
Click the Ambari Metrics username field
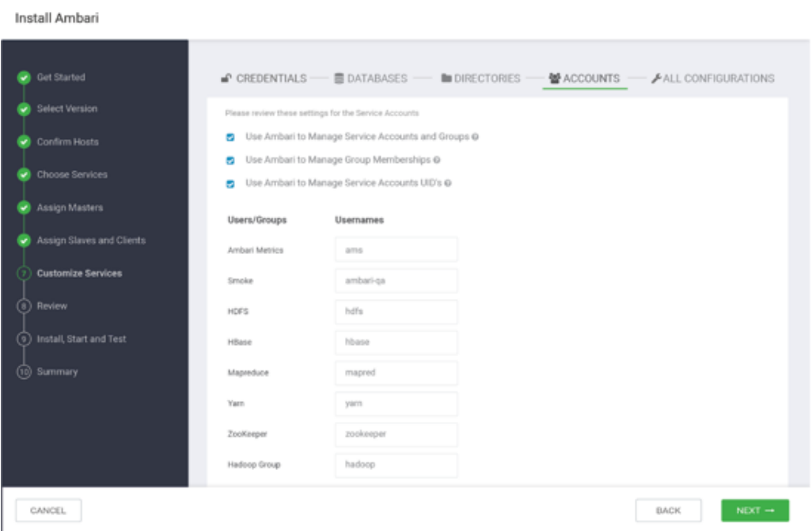(x=397, y=250)
